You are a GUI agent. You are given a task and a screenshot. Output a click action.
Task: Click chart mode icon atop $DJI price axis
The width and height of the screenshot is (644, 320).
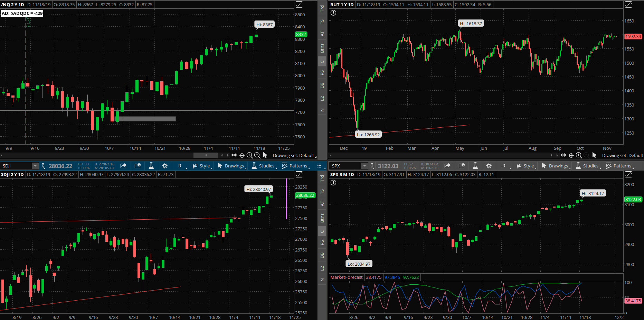pyautogui.click(x=299, y=174)
